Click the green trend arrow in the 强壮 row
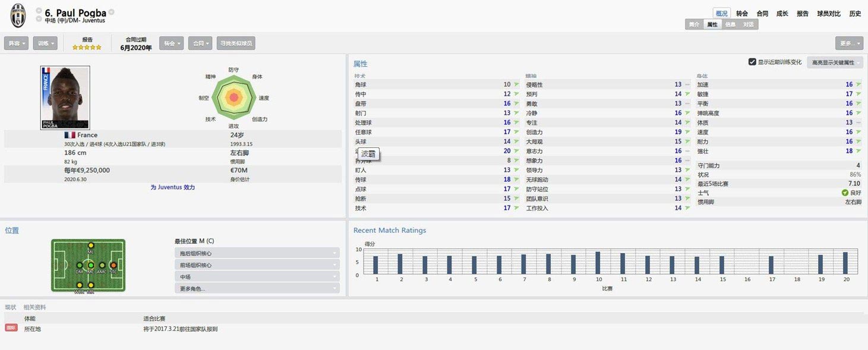The width and height of the screenshot is (868, 350). point(858,151)
